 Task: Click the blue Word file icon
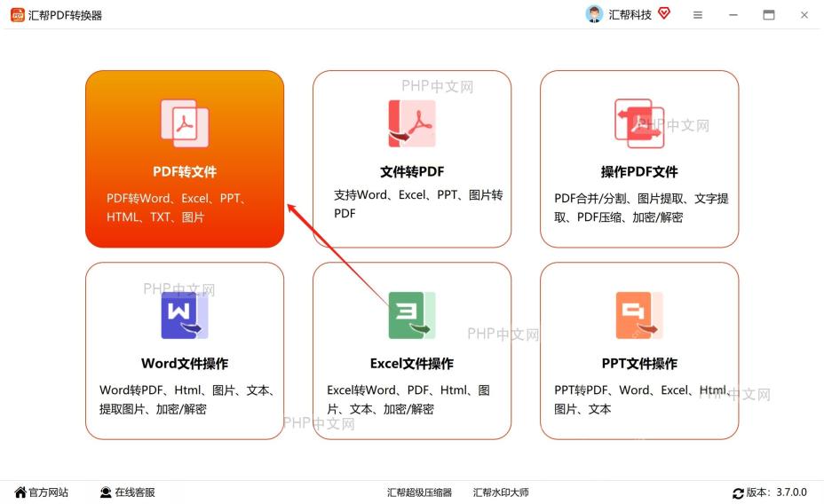tap(185, 315)
